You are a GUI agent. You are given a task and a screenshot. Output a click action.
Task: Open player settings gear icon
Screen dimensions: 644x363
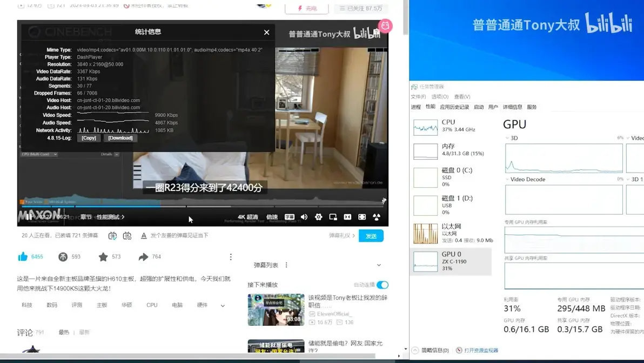(x=318, y=217)
